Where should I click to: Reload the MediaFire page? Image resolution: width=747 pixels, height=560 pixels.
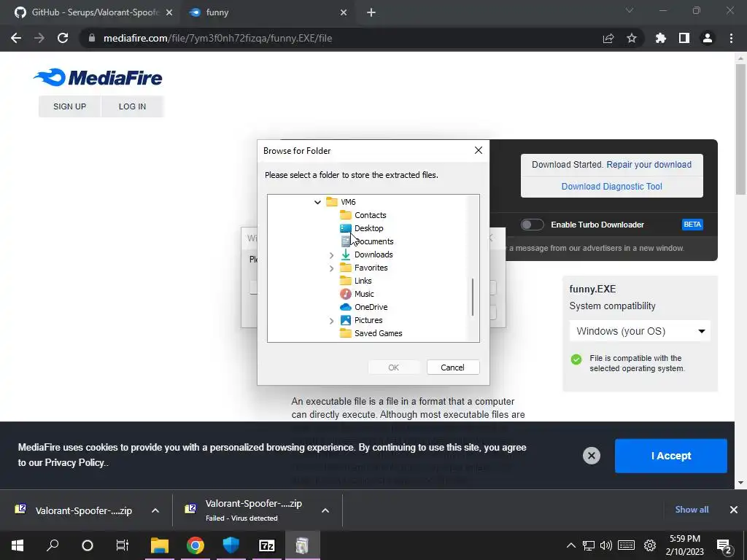click(63, 38)
